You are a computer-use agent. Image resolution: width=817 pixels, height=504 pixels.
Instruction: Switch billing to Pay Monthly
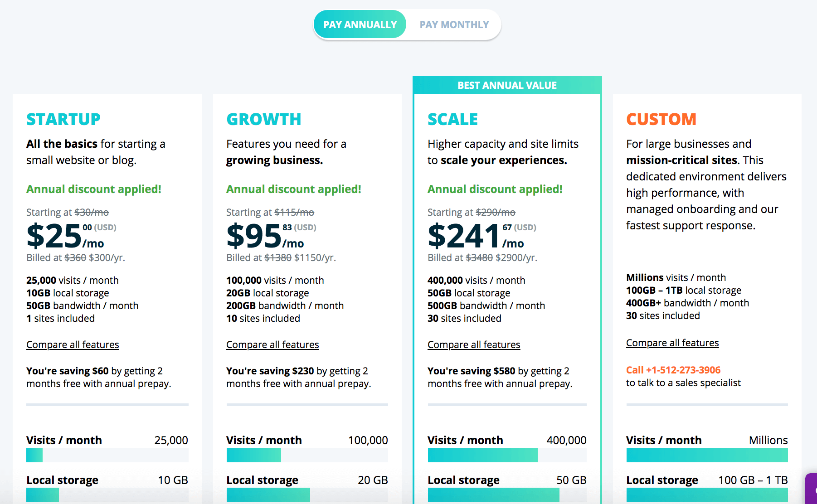[x=453, y=24]
